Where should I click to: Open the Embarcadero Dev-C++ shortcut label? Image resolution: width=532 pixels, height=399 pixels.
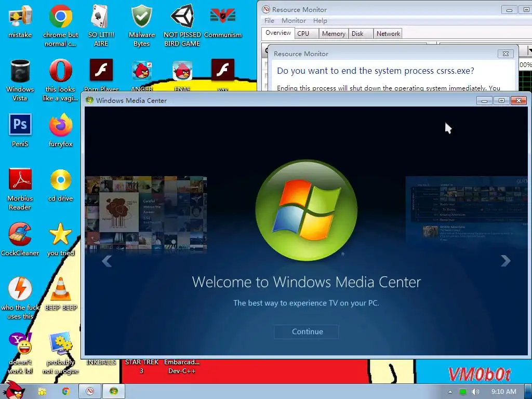tap(182, 366)
